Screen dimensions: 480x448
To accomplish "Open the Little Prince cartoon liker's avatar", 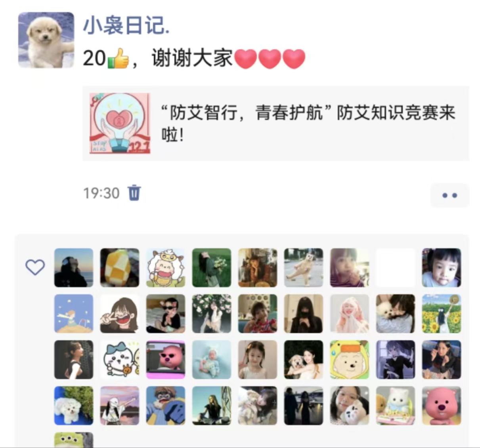I will [x=74, y=314].
